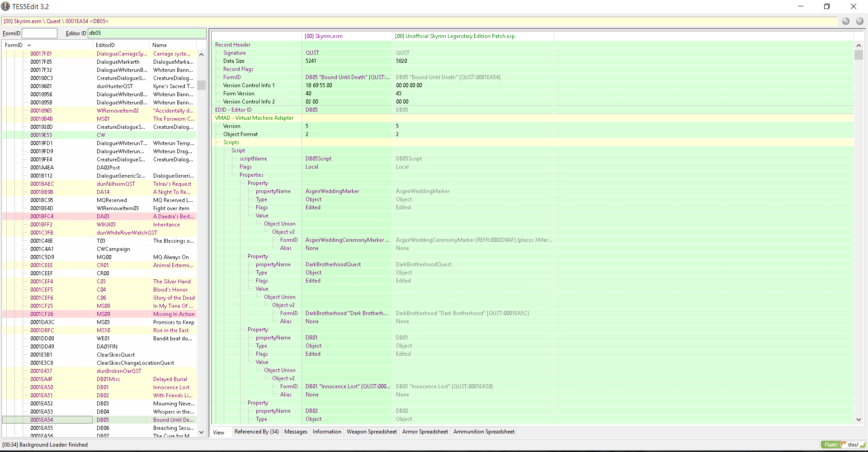Screen dimensions: 868x452
Task: Click the Form Version value 43
Action: [x=399, y=94]
